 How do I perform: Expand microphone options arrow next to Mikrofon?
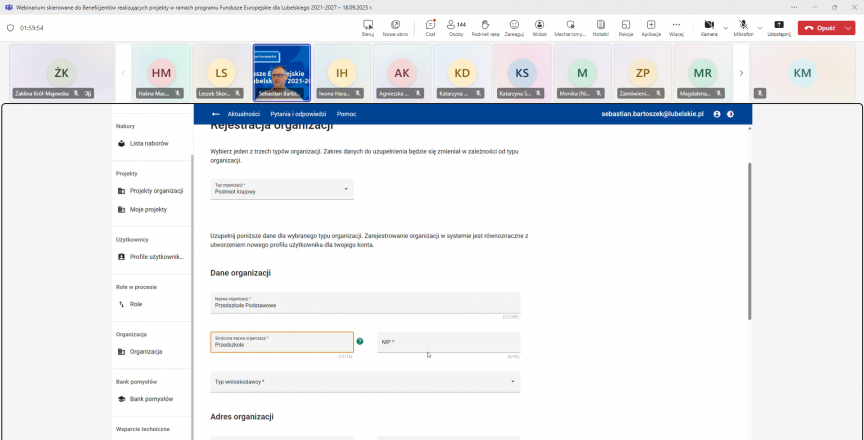[760, 28]
